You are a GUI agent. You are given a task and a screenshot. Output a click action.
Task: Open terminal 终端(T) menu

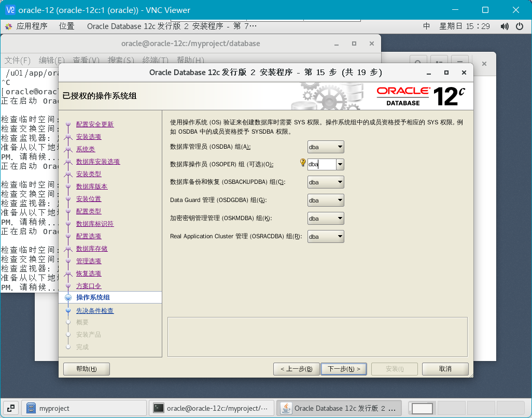point(155,61)
